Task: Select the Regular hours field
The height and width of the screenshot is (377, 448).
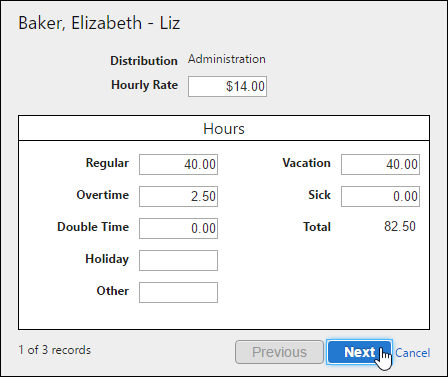Action: pos(178,164)
